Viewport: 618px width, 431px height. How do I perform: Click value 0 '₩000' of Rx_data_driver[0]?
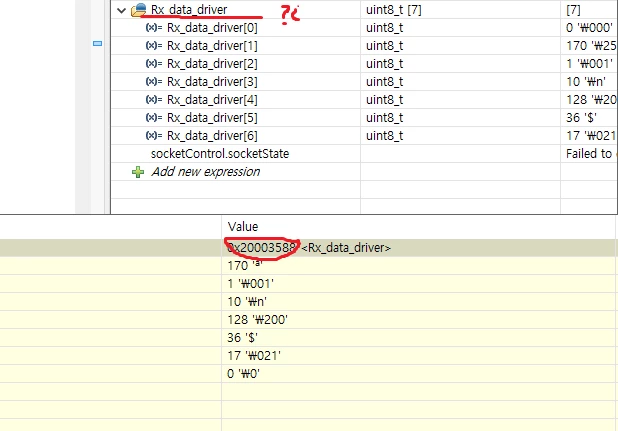click(589, 28)
